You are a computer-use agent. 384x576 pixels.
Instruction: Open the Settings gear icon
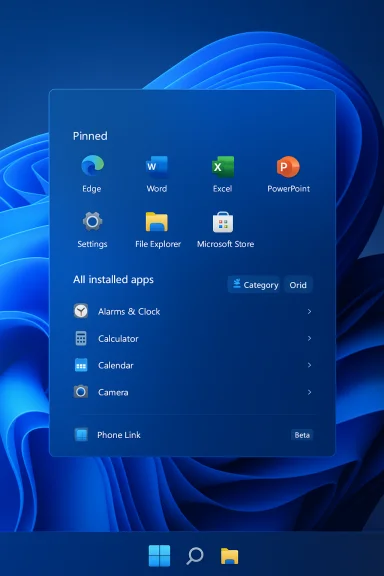[92, 221]
